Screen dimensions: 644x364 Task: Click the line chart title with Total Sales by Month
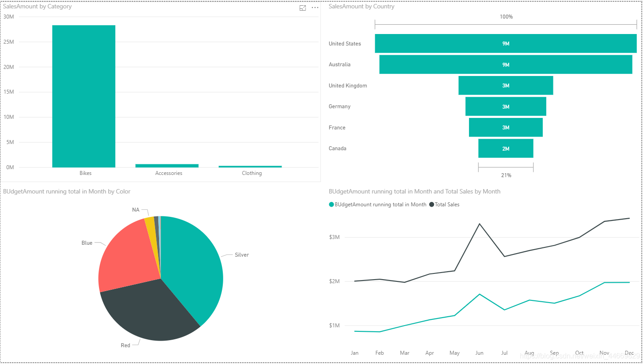tap(415, 191)
